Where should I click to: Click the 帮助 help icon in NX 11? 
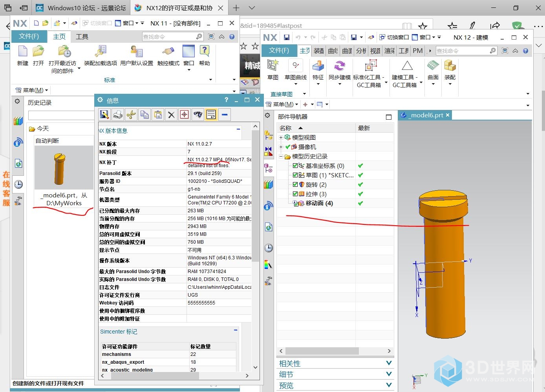coord(205,51)
